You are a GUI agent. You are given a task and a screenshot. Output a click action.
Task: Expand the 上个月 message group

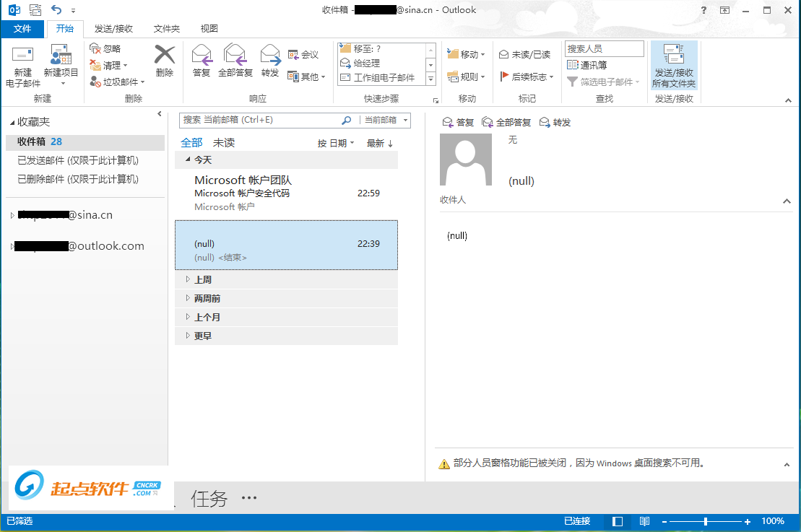(x=188, y=317)
